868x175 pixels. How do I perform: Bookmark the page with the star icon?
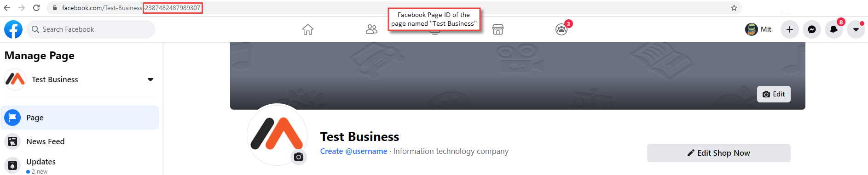tap(734, 8)
